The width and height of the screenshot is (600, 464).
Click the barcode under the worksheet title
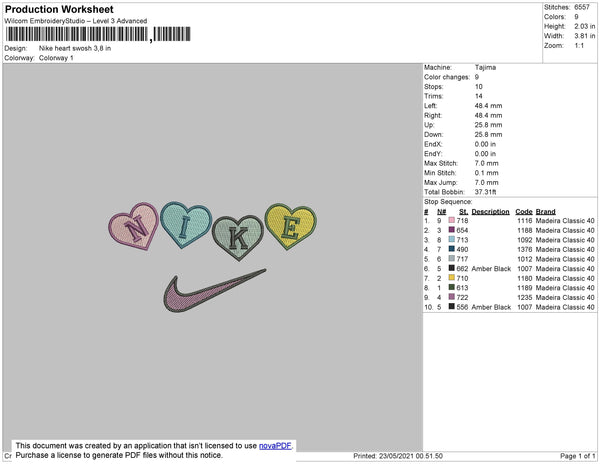pos(98,34)
